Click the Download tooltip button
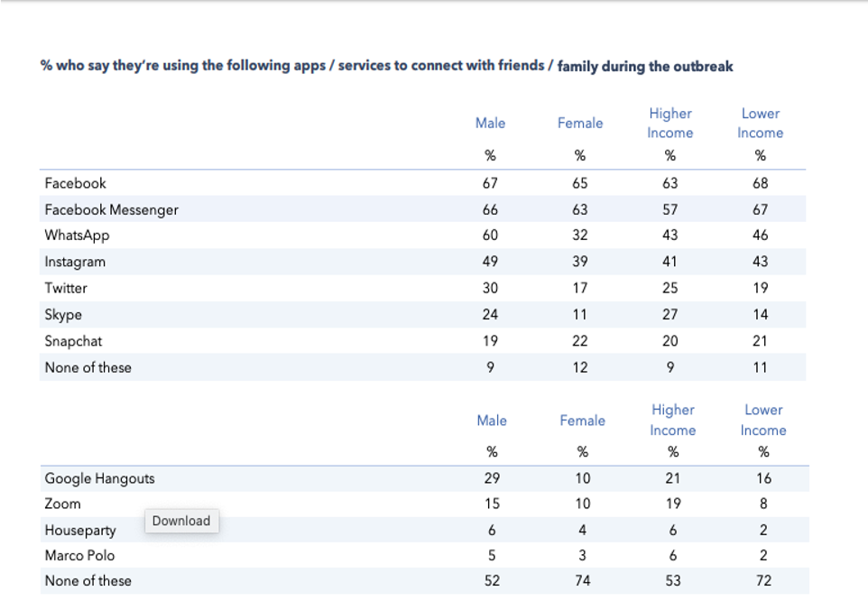 pyautogui.click(x=181, y=521)
